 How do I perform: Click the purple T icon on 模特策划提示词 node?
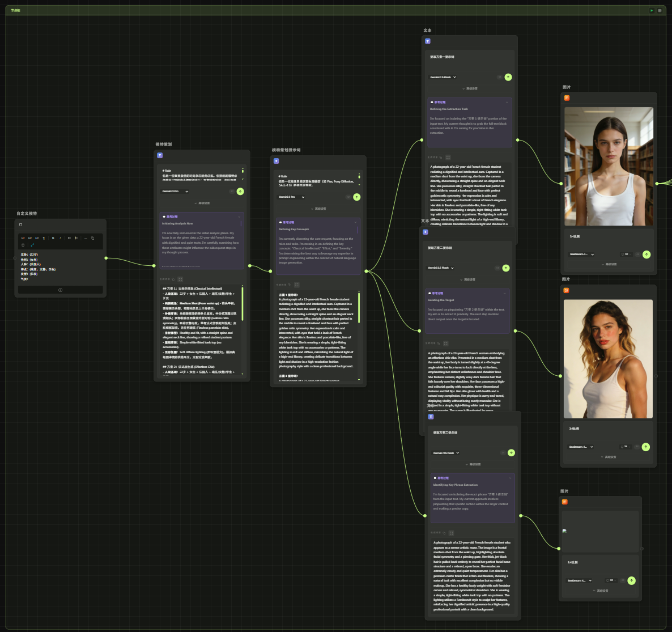pyautogui.click(x=276, y=162)
